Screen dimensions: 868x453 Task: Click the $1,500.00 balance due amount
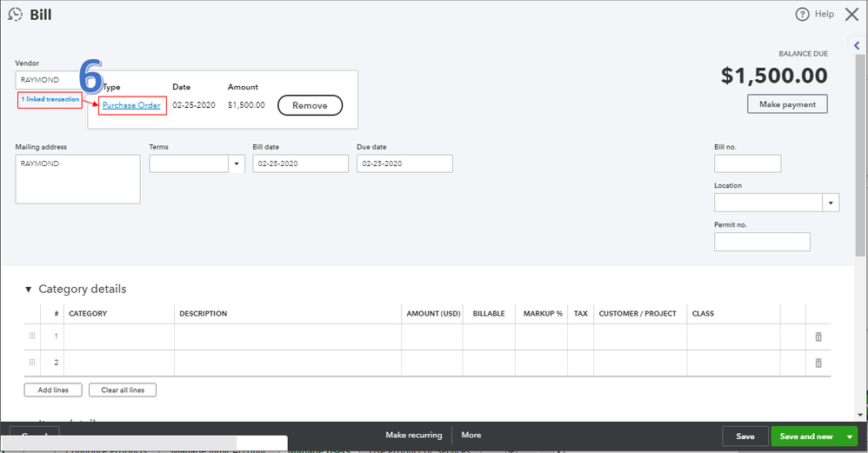[x=774, y=76]
